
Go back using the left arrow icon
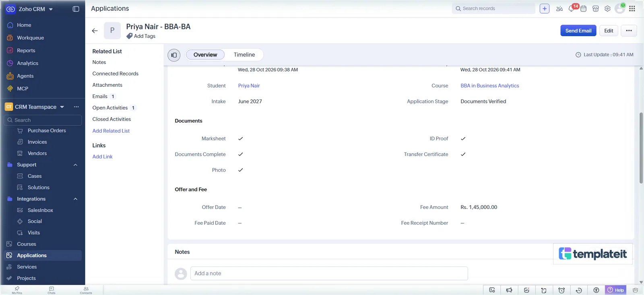click(95, 31)
